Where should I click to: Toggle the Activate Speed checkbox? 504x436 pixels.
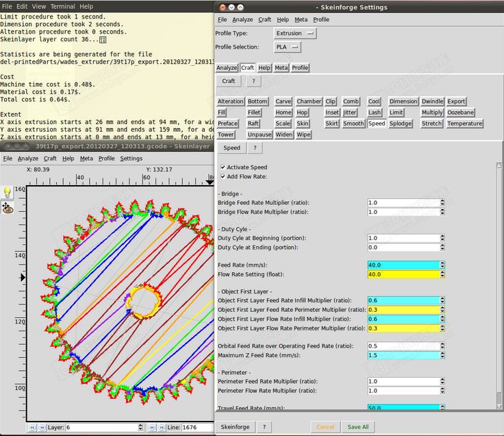coord(223,167)
